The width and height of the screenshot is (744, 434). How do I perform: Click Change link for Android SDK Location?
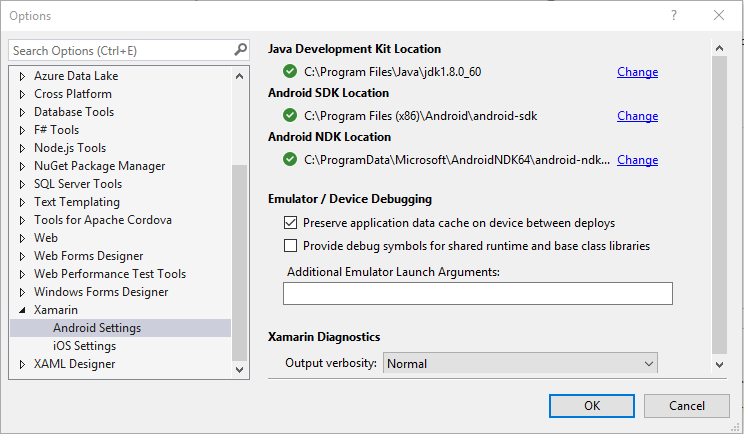(637, 116)
